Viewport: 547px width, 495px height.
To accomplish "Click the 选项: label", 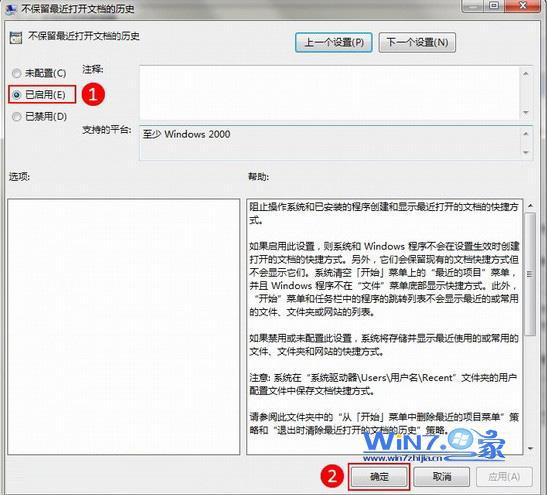I will (x=19, y=177).
